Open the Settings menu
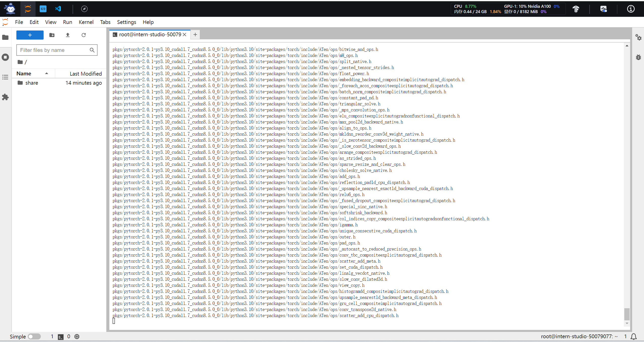644x342 pixels. coord(126,22)
